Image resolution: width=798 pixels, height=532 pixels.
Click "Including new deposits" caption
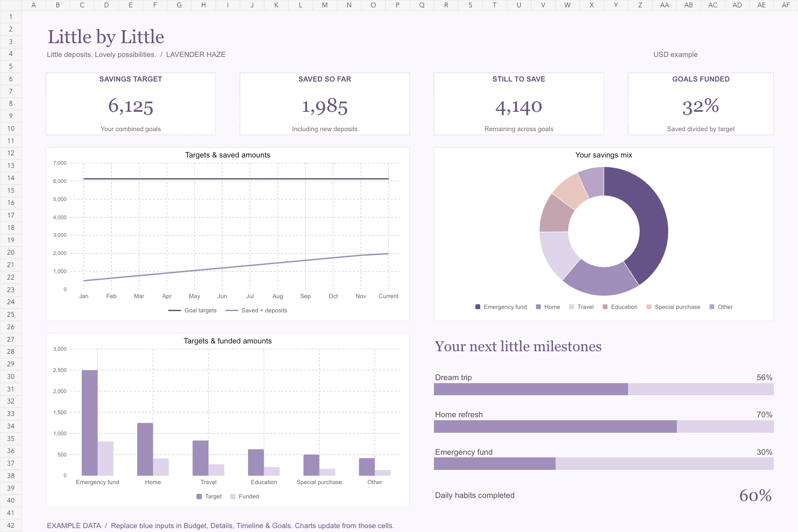(x=325, y=129)
